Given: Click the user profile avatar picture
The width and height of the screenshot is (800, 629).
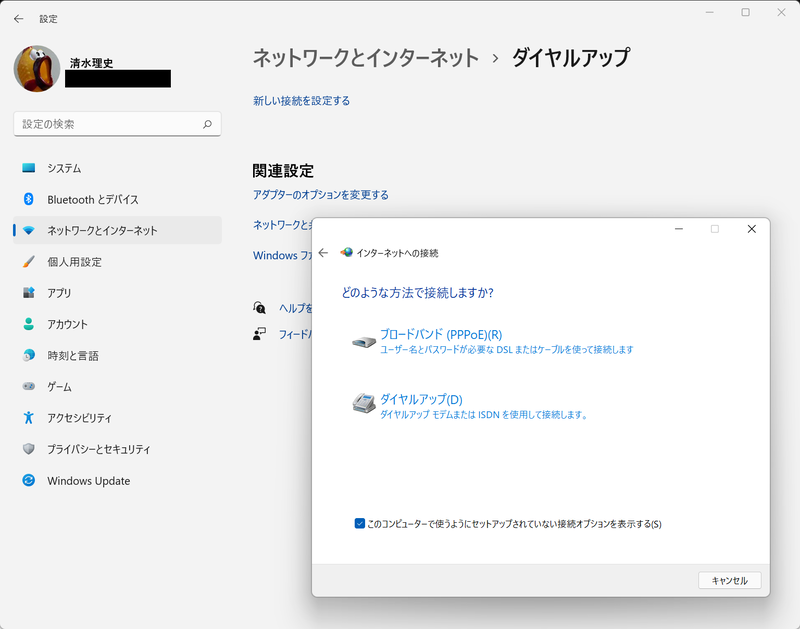Looking at the screenshot, I should [x=37, y=68].
